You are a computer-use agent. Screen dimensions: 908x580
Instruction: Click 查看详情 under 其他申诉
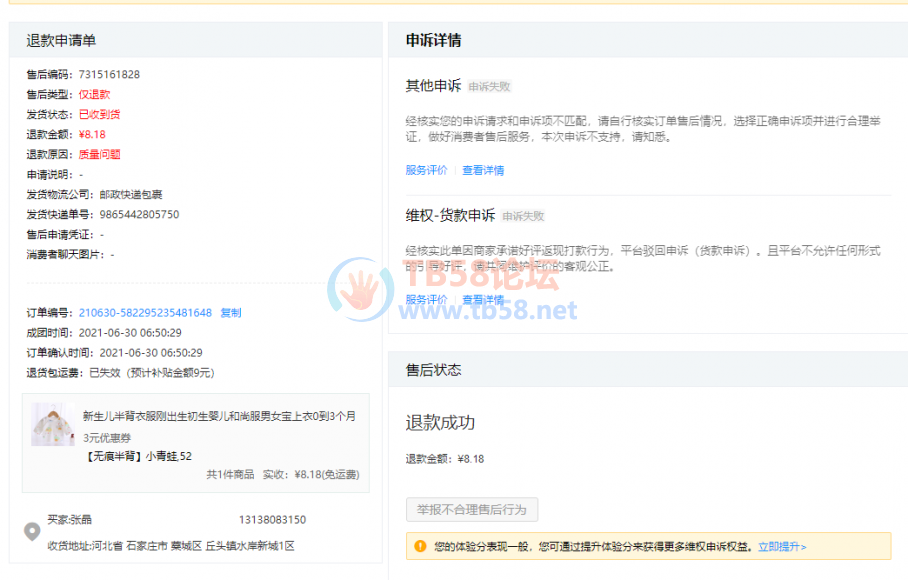point(483,170)
